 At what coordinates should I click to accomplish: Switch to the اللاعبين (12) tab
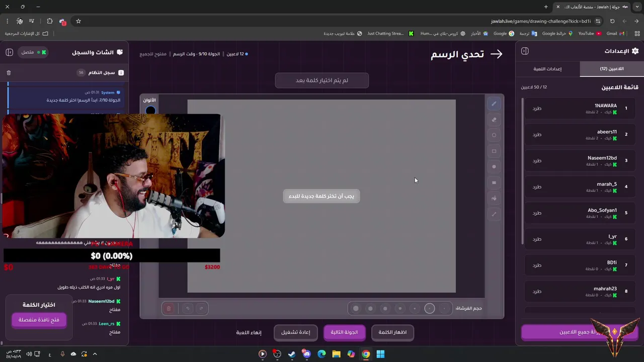pos(611,69)
